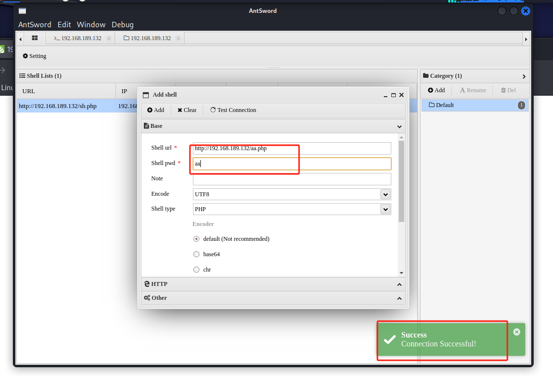553x392 pixels.
Task: Close the terminal tab 192.168.189.132
Action: coord(109,38)
